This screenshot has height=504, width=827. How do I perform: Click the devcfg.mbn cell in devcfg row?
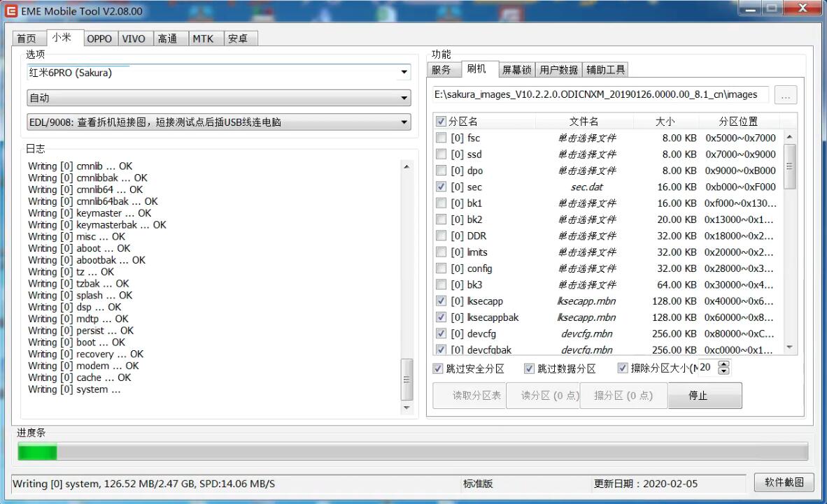586,333
